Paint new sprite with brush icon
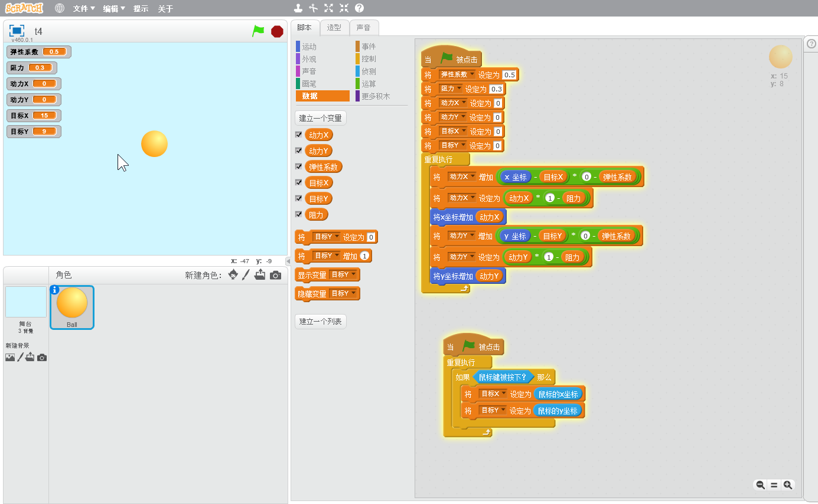 246,274
